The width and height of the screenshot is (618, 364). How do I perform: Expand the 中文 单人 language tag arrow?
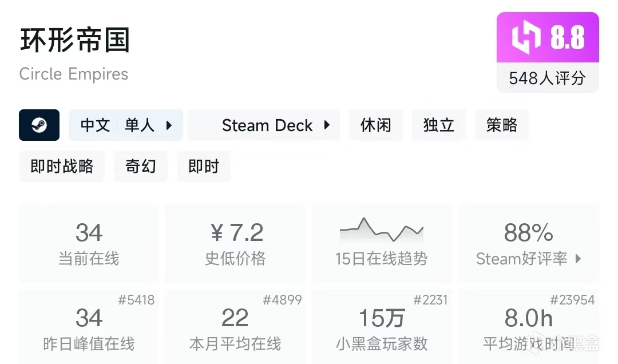click(169, 125)
